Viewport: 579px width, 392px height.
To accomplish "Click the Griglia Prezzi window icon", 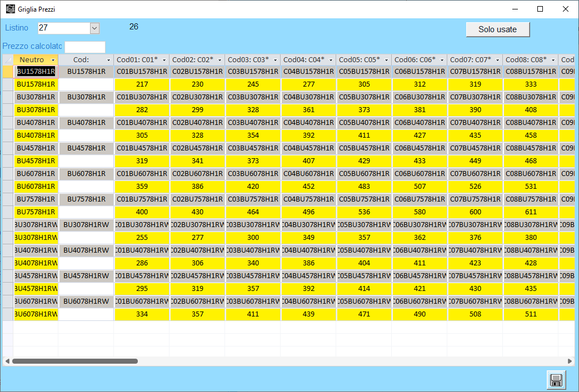I will [x=11, y=9].
